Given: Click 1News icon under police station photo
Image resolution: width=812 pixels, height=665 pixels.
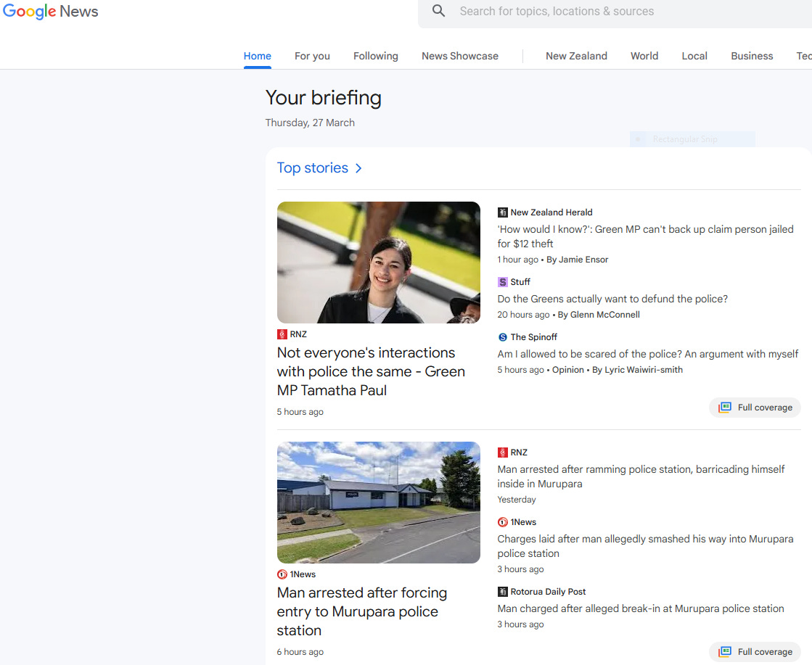Looking at the screenshot, I should pos(282,574).
